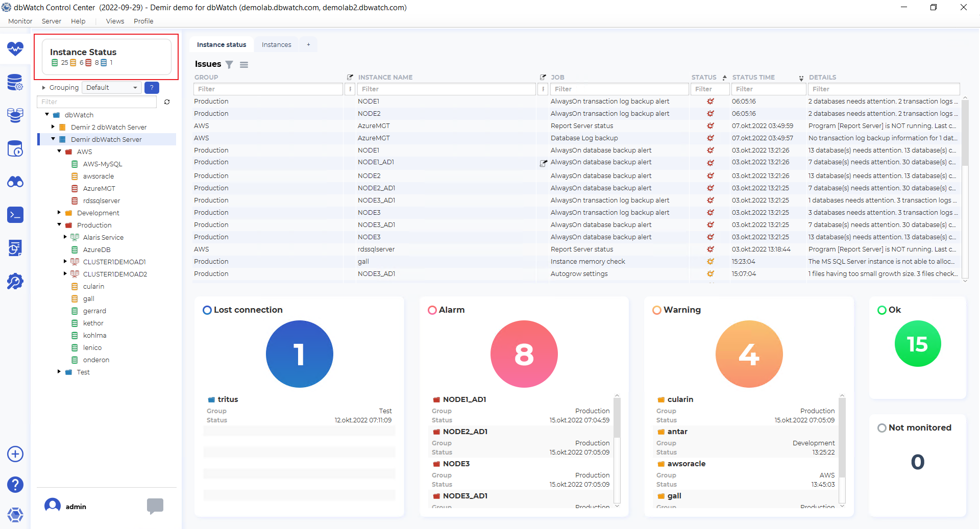The image size is (980, 529).
Task: Click the filter options icon next to Instance Name filter
Action: [543, 89]
